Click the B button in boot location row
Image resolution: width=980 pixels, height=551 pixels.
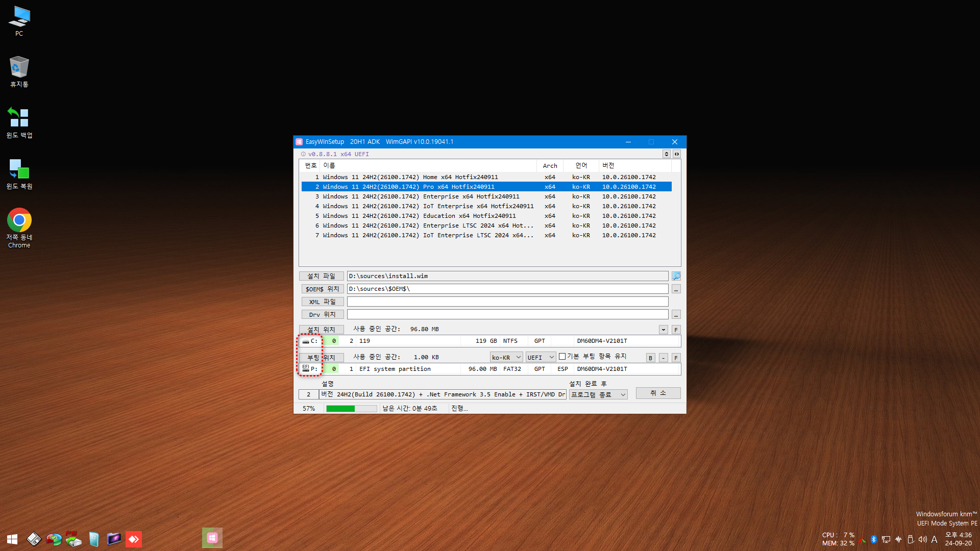650,358
